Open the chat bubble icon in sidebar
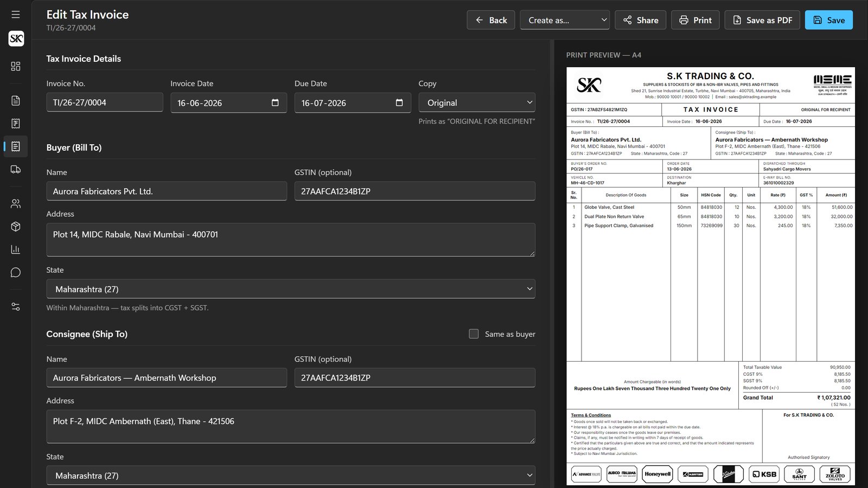868x488 pixels. [16, 272]
